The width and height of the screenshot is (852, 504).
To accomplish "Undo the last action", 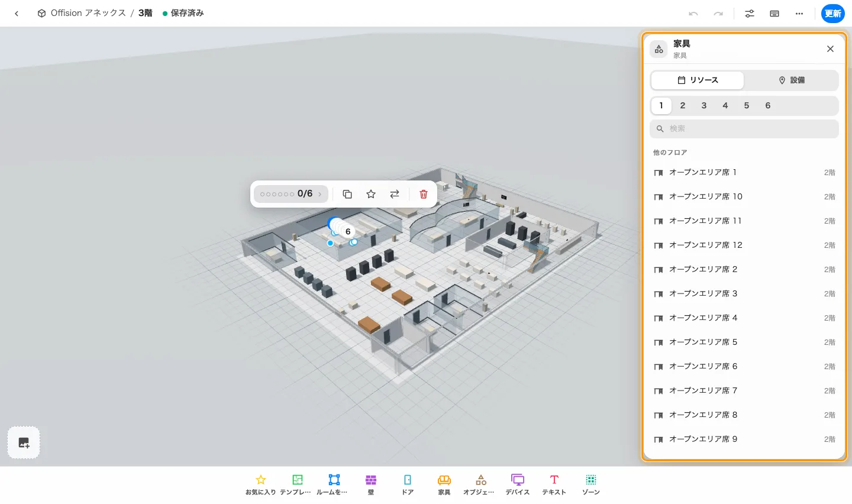I will (693, 14).
